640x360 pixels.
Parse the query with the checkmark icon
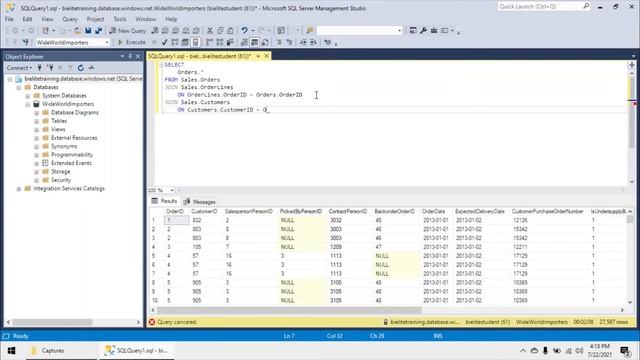(x=164, y=42)
